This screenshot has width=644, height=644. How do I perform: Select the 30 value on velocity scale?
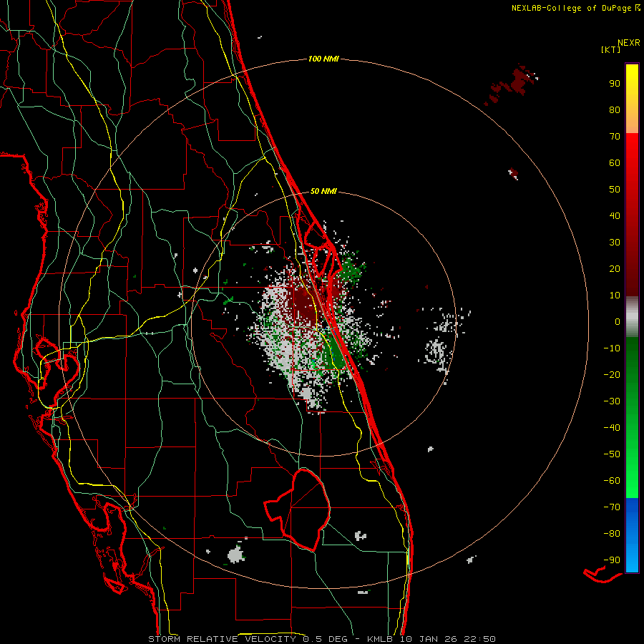615,243
